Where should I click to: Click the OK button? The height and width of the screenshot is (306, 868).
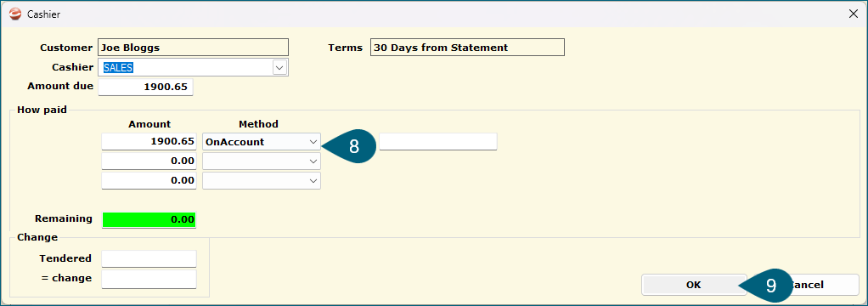click(x=693, y=285)
